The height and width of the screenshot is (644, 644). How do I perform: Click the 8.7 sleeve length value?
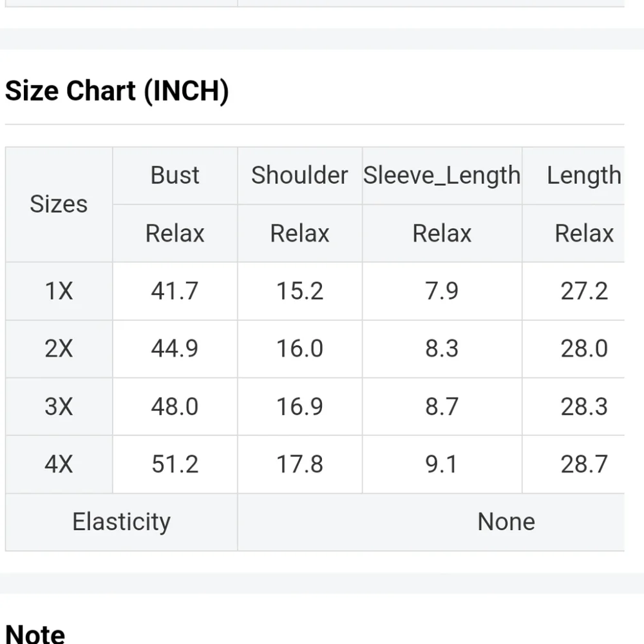tap(442, 406)
